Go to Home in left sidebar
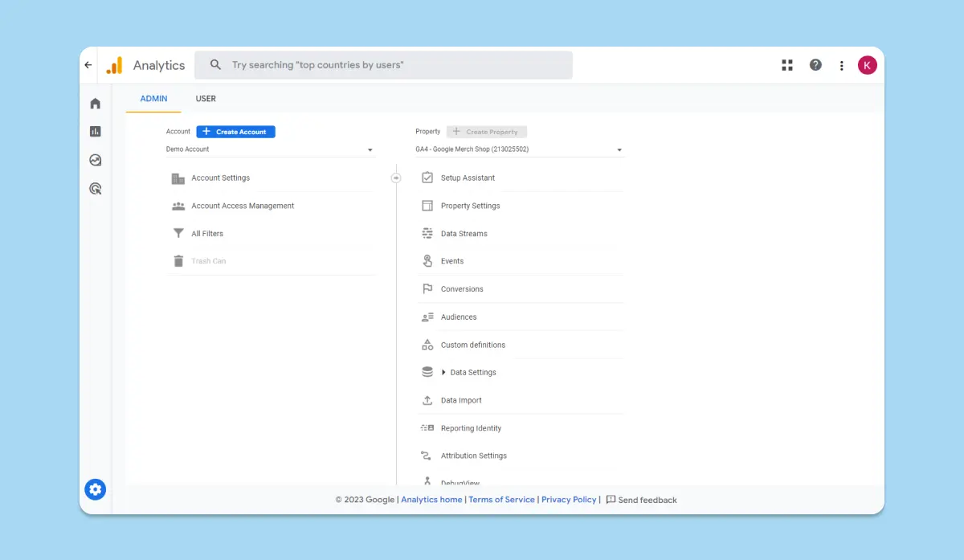This screenshot has width=964, height=560. pos(96,104)
